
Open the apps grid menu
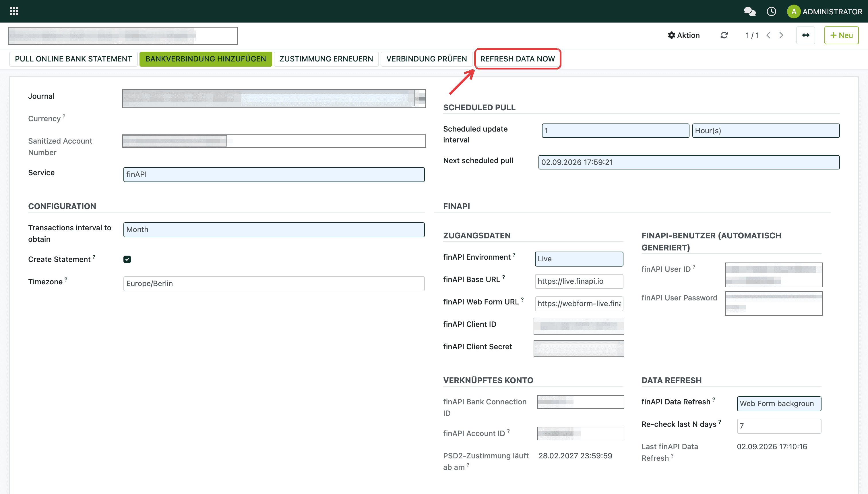tap(14, 11)
